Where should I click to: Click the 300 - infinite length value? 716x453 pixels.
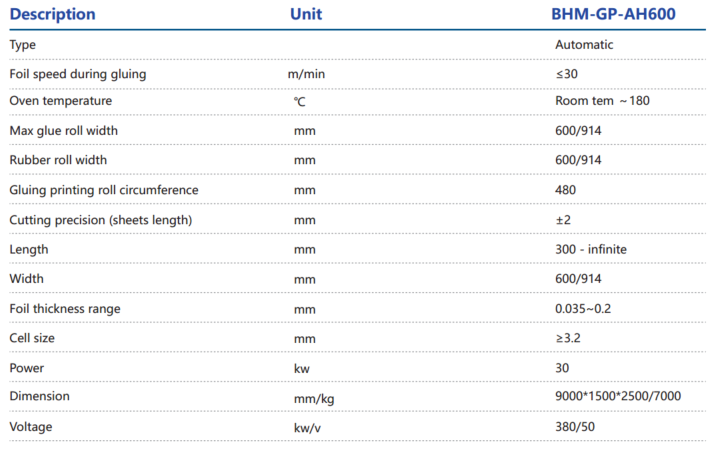(591, 249)
